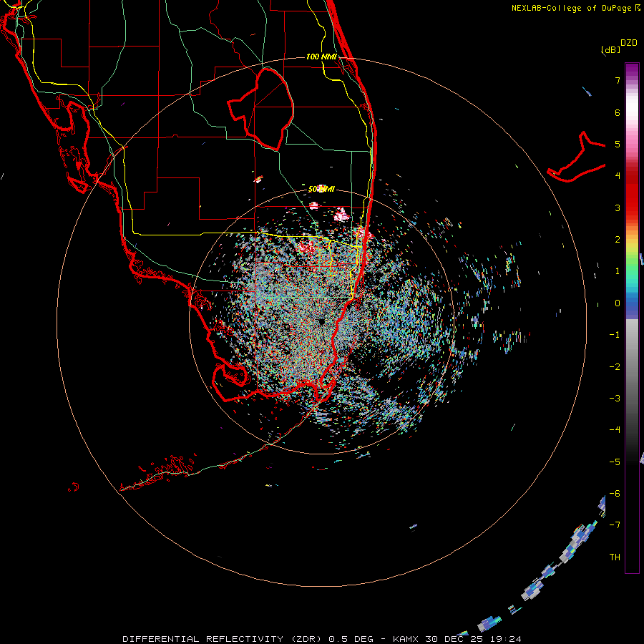Click the -2 value on the dB scale
Viewport: 644px width, 644px height.
615,367
